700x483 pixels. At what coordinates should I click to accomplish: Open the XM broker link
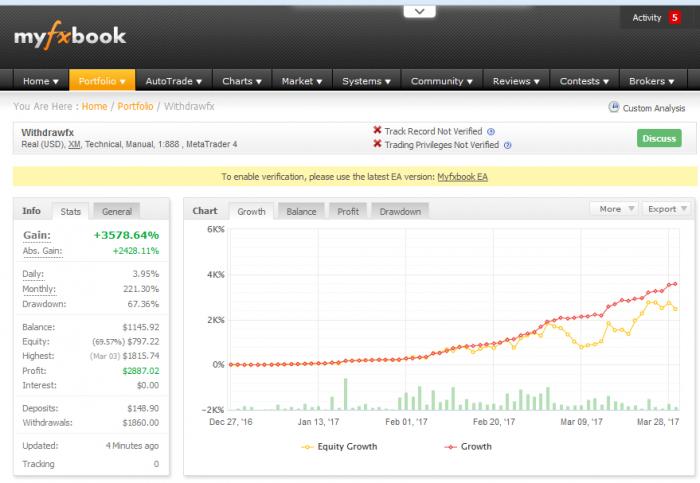(74, 144)
